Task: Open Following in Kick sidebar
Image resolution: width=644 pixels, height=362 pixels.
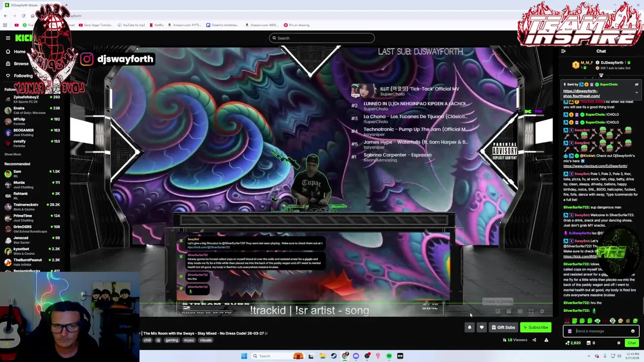Action: (x=19, y=75)
